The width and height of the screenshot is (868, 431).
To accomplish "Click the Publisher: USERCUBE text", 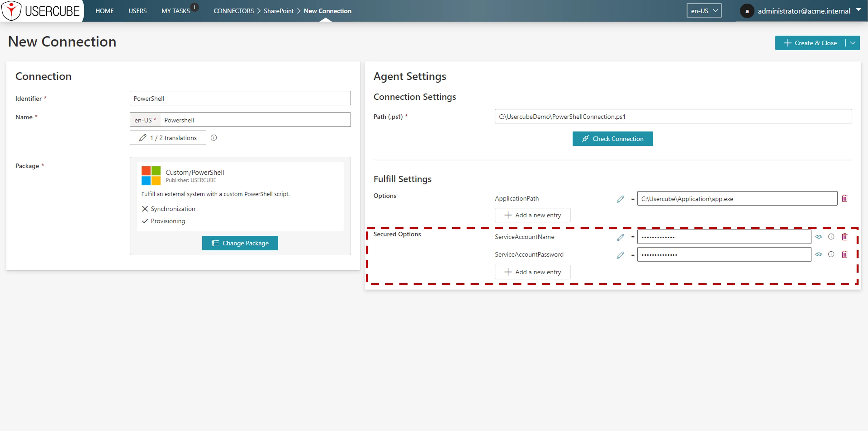I will click(191, 180).
